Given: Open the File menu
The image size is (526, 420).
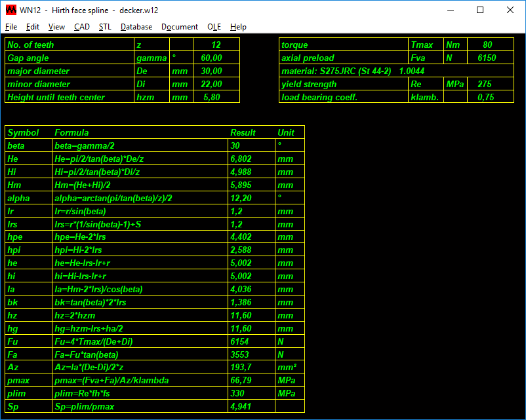Looking at the screenshot, I should pyautogui.click(x=11, y=27).
